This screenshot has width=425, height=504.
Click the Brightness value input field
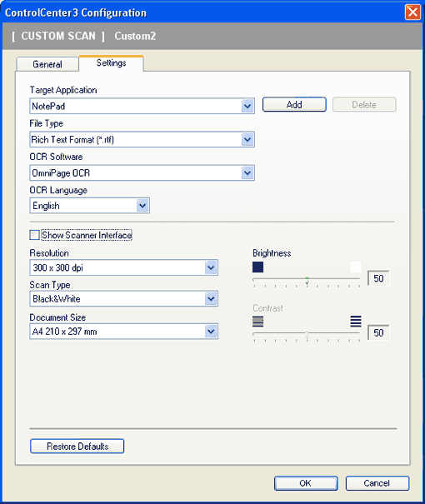click(x=378, y=278)
